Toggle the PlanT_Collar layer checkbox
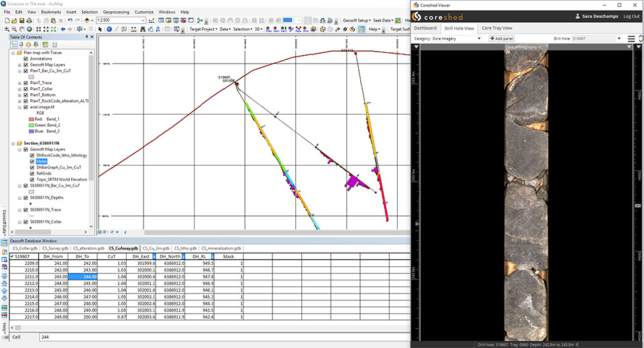The width and height of the screenshot is (644, 348). 25,89
